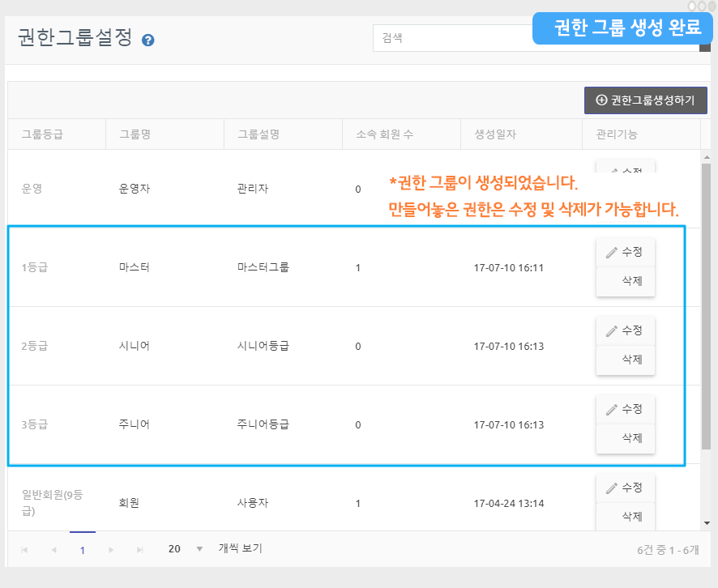The image size is (718, 588).
Task: Click the next page arrow
Action: coord(111,550)
